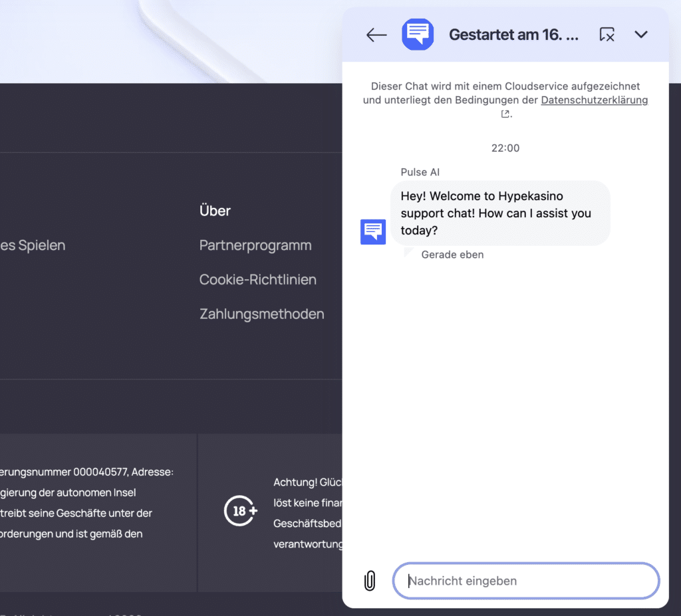Attach a file with the paperclip icon
Screen dimensions: 681x616
(x=370, y=580)
